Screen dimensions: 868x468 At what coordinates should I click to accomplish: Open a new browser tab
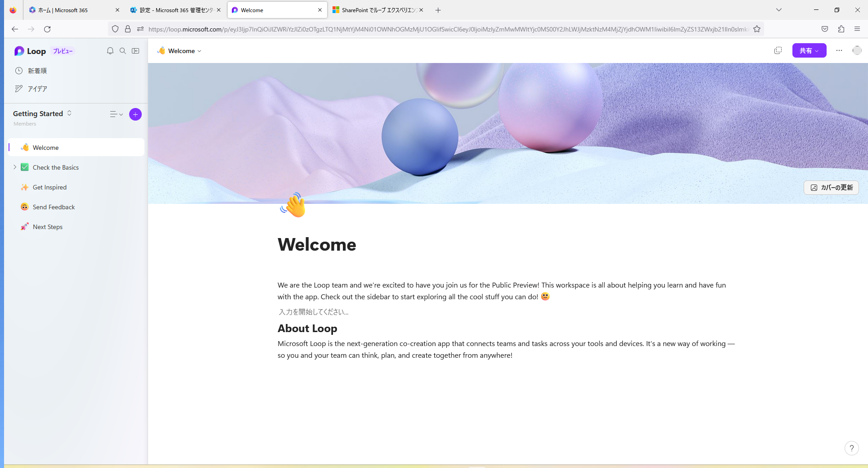pos(438,10)
